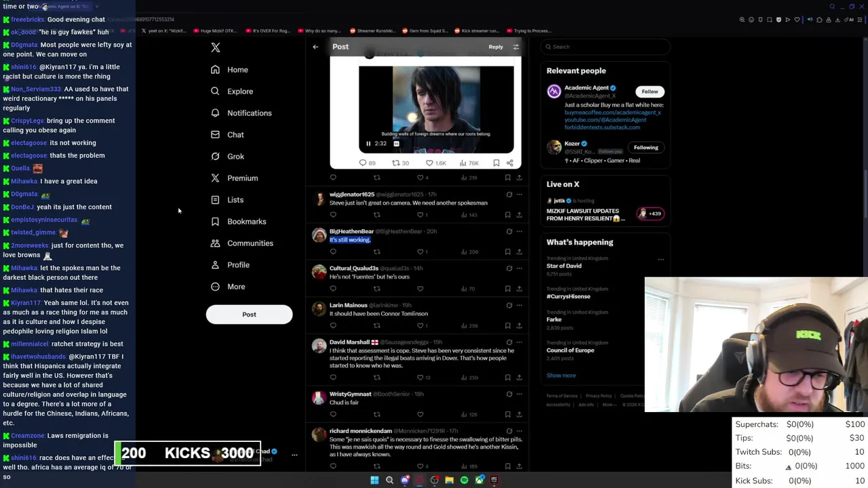
Task: Open Bookmarks from the sidebar
Action: point(238,222)
